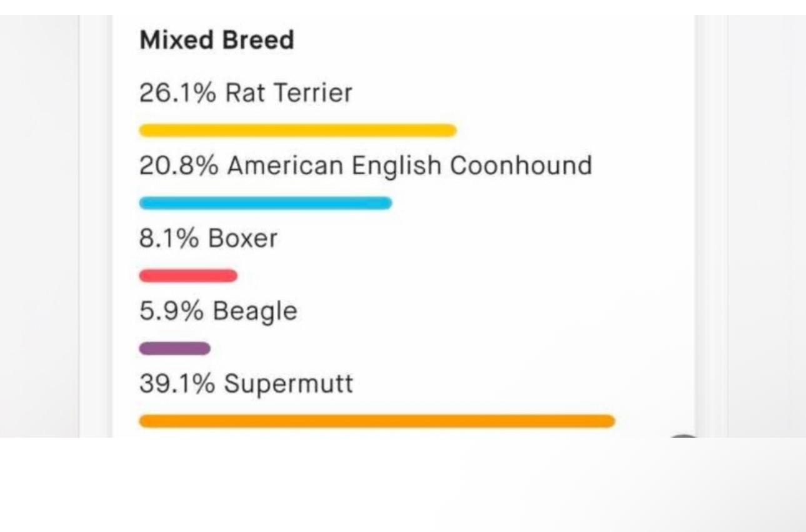Click the red Boxer percentage bar
The image size is (806, 532).
[188, 275]
